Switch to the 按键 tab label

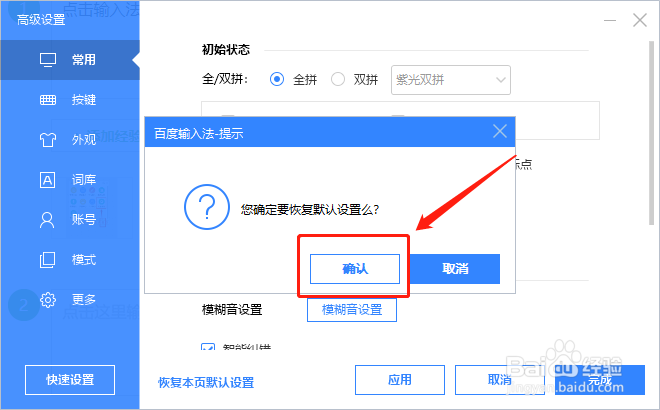tap(84, 100)
